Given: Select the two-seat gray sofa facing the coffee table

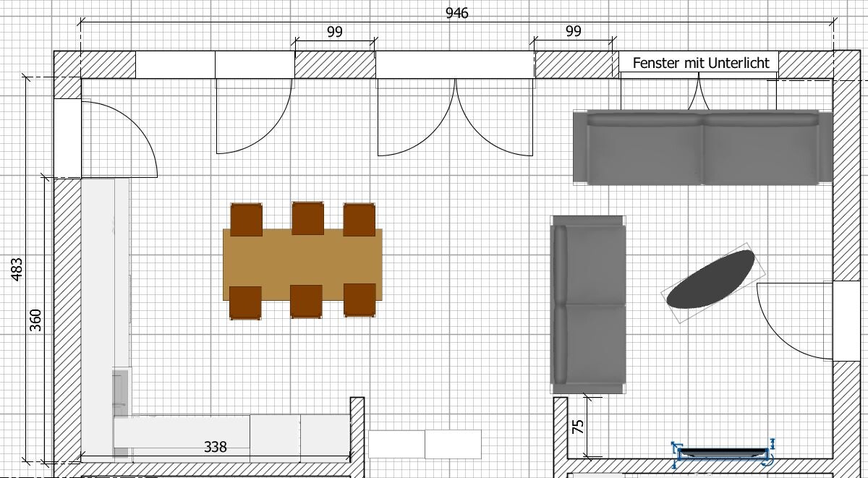Looking at the screenshot, I should pos(588,304).
